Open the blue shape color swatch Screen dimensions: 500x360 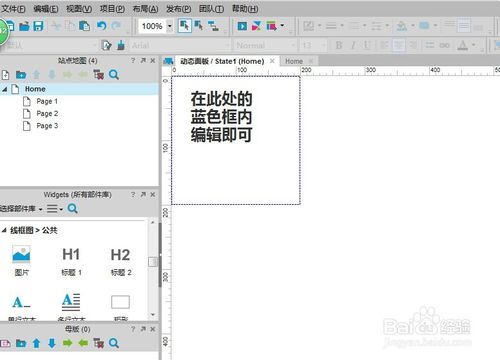(x=424, y=25)
